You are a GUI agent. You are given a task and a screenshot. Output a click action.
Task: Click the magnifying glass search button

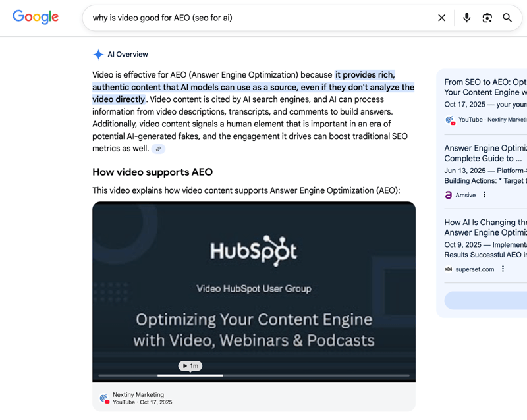pos(507,18)
